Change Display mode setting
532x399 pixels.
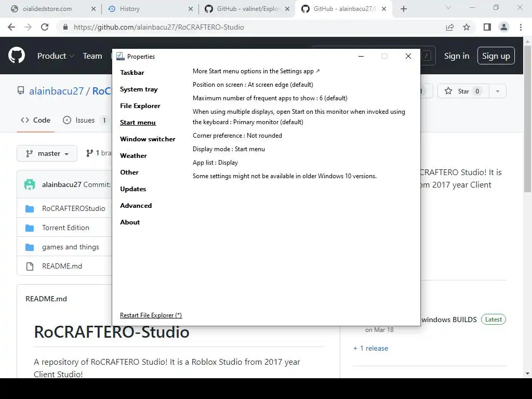pyautogui.click(x=229, y=149)
